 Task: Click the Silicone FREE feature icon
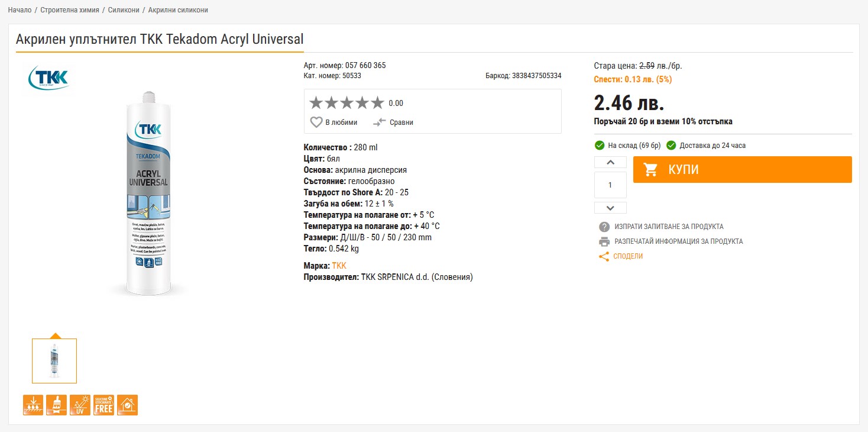103,405
